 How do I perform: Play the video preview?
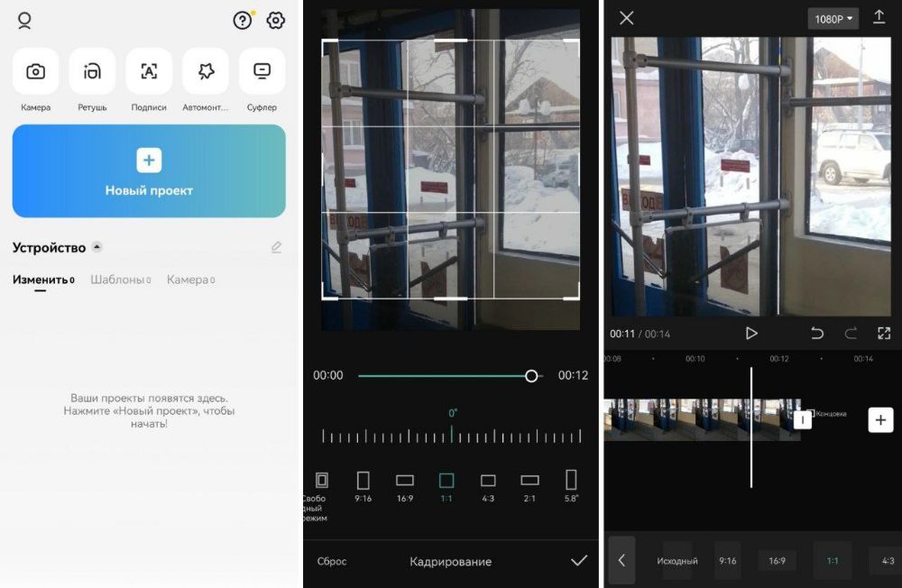[751, 333]
